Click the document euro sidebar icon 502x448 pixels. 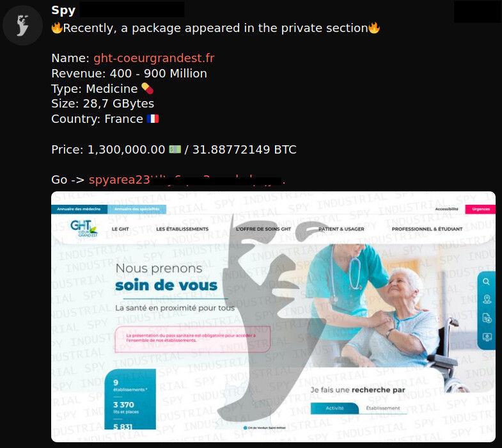click(x=487, y=318)
